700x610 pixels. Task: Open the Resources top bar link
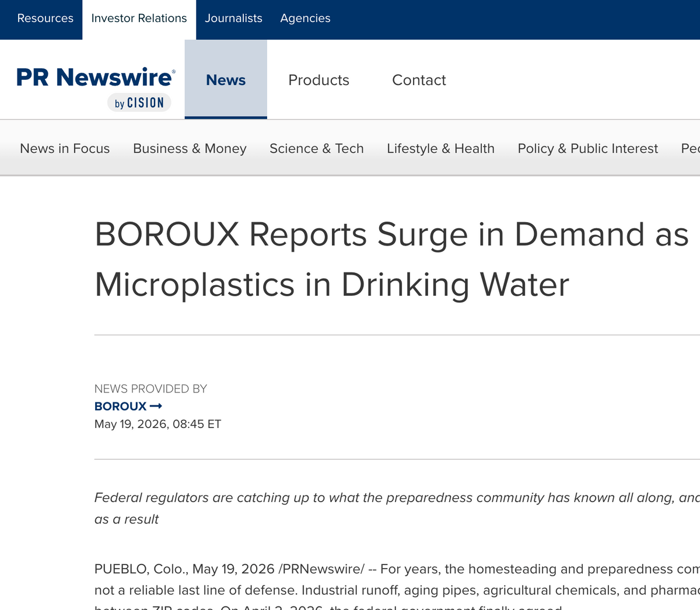pyautogui.click(x=45, y=18)
